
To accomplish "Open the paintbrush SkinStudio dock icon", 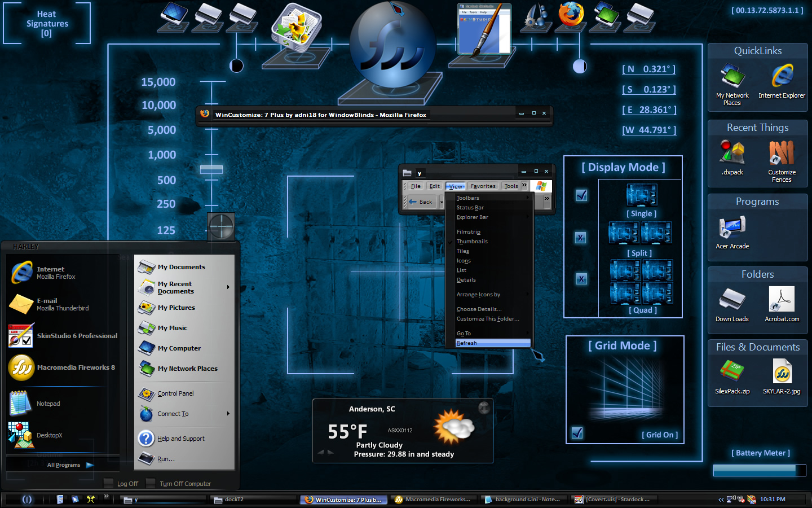I will [x=484, y=29].
